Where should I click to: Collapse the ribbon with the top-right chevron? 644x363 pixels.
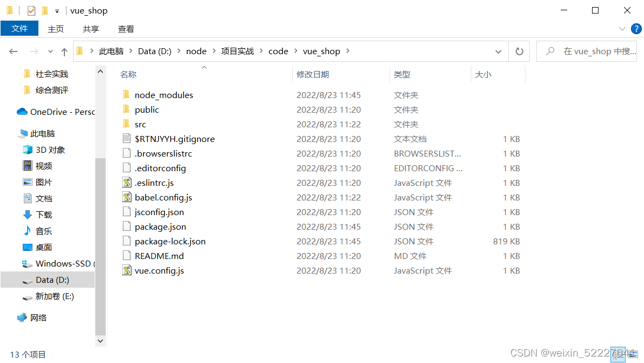pos(622,29)
